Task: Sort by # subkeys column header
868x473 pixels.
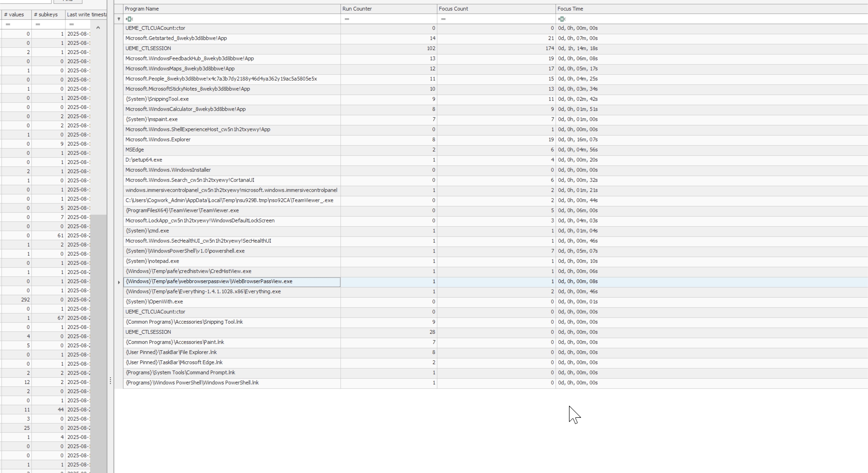Action: coord(48,14)
